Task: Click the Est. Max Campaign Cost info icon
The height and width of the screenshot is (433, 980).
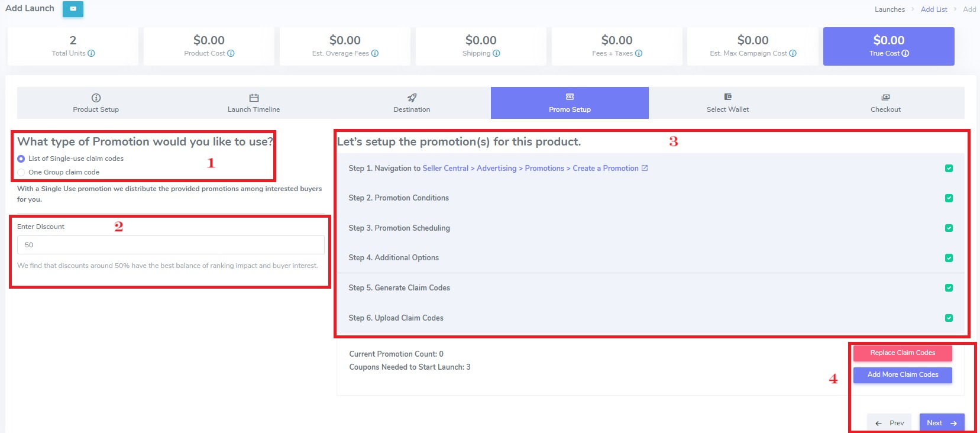Action: tap(793, 53)
